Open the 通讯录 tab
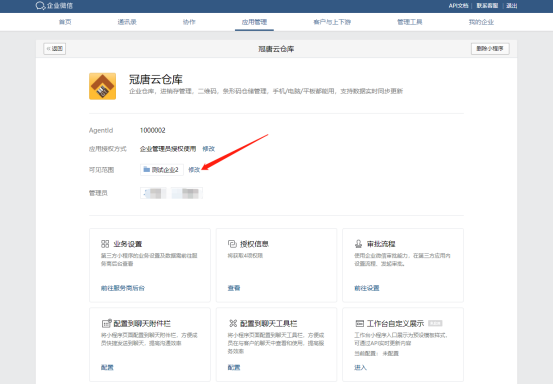Screen dimensions: 554x384 pyautogui.click(x=127, y=22)
